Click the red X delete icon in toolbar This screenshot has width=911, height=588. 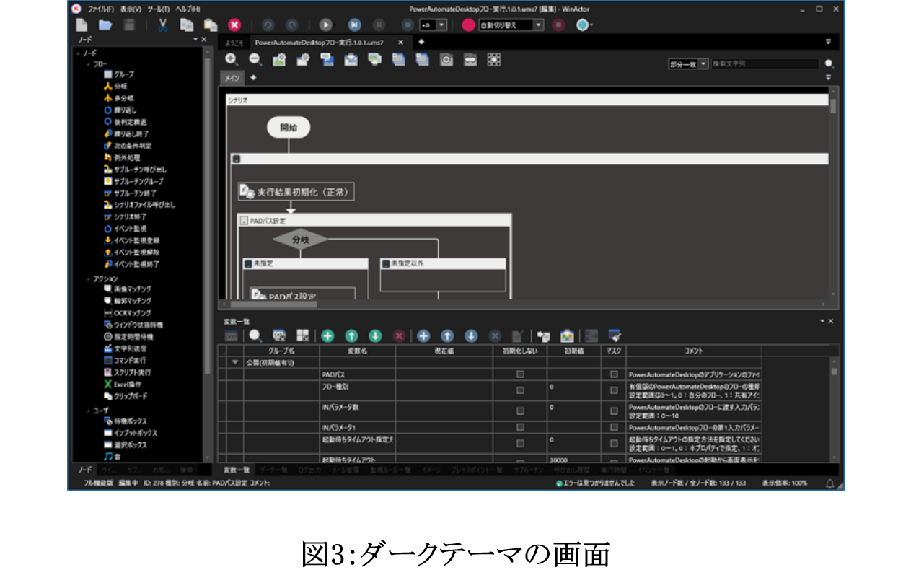pyautogui.click(x=234, y=25)
